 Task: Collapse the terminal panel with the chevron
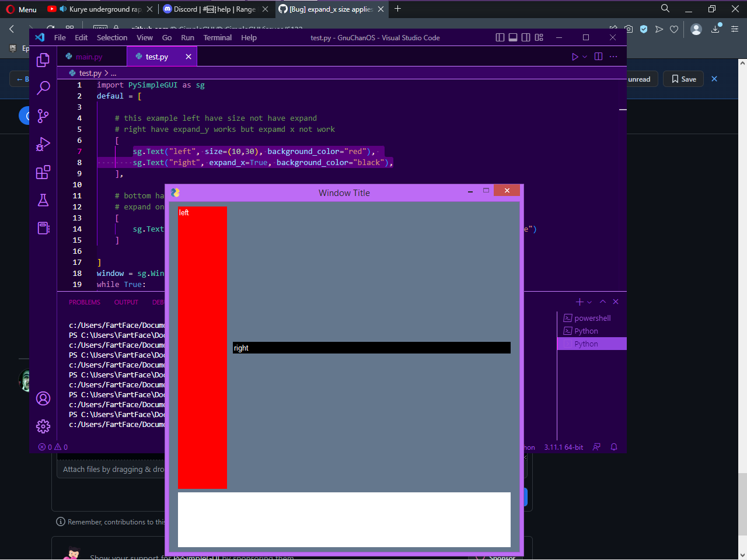pyautogui.click(x=603, y=302)
